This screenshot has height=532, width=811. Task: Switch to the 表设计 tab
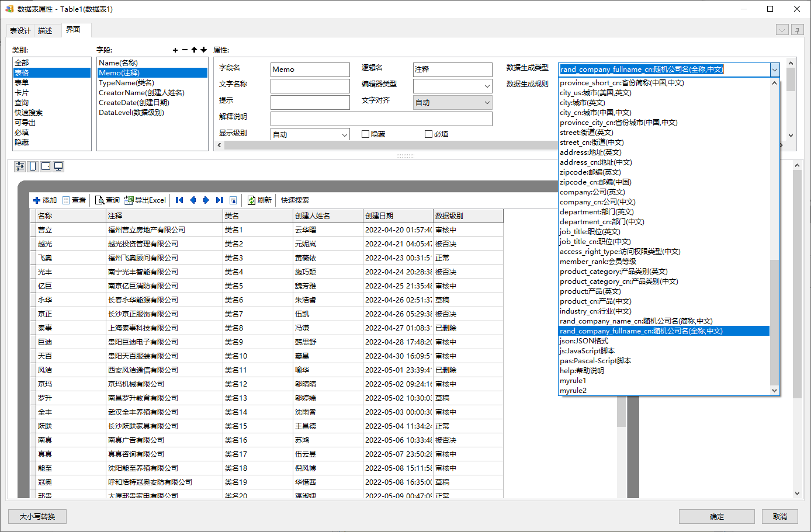(x=20, y=30)
